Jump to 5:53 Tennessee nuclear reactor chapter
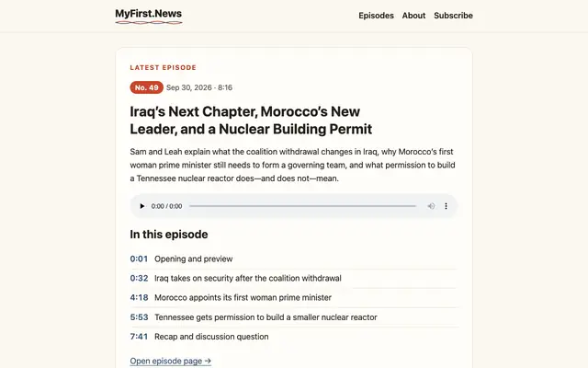Viewport: 588px width, 368px height. tap(139, 316)
